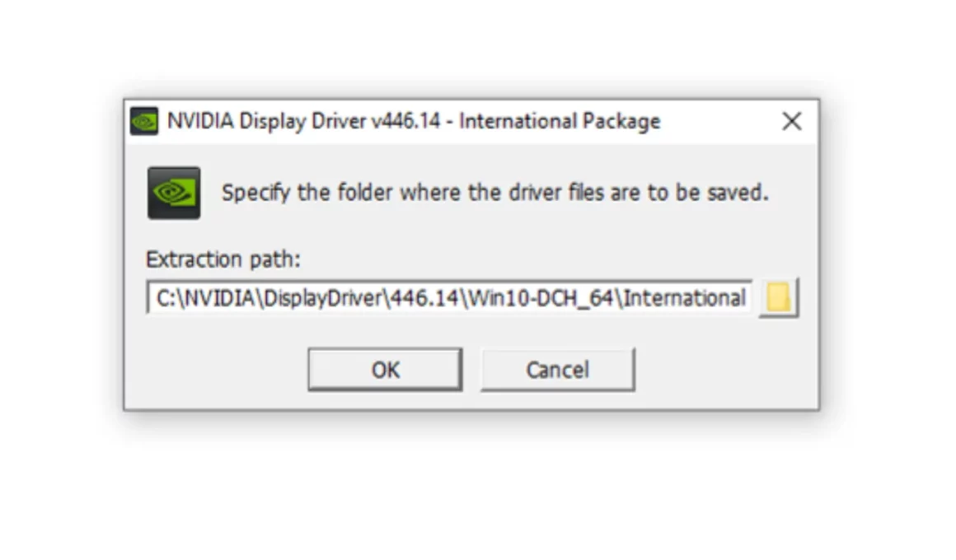Screen dimensions: 956x560
Task: Confirm extraction with the OK button
Action: (x=385, y=369)
